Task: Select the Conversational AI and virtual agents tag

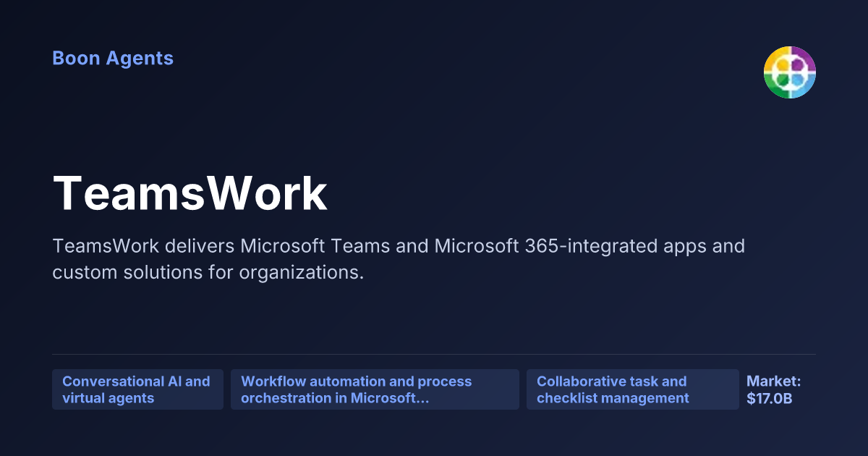Action: (137, 389)
